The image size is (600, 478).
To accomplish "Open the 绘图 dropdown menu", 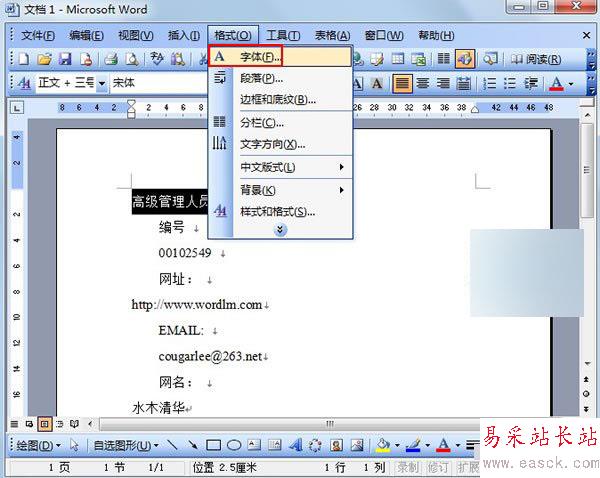I will pos(38,445).
